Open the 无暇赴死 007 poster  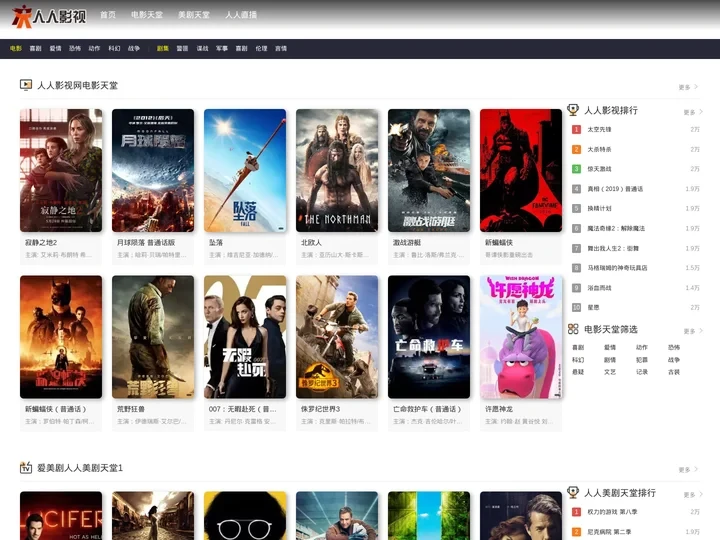245,337
